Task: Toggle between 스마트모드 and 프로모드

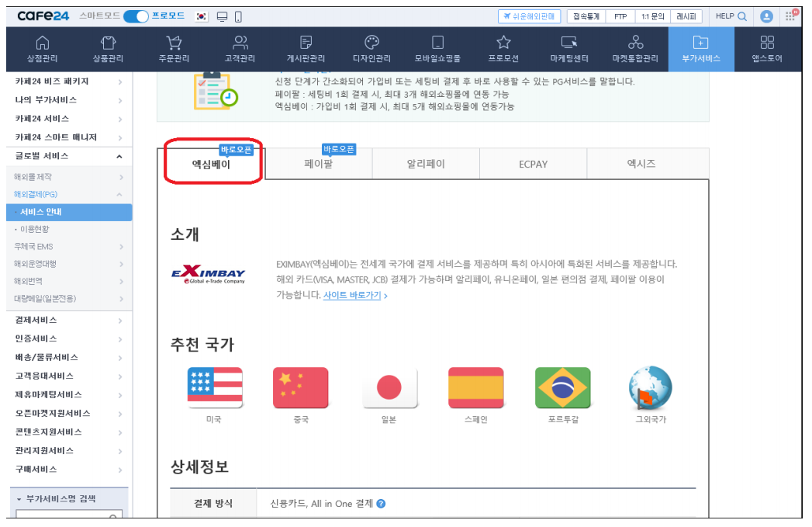Action: pyautogui.click(x=136, y=16)
